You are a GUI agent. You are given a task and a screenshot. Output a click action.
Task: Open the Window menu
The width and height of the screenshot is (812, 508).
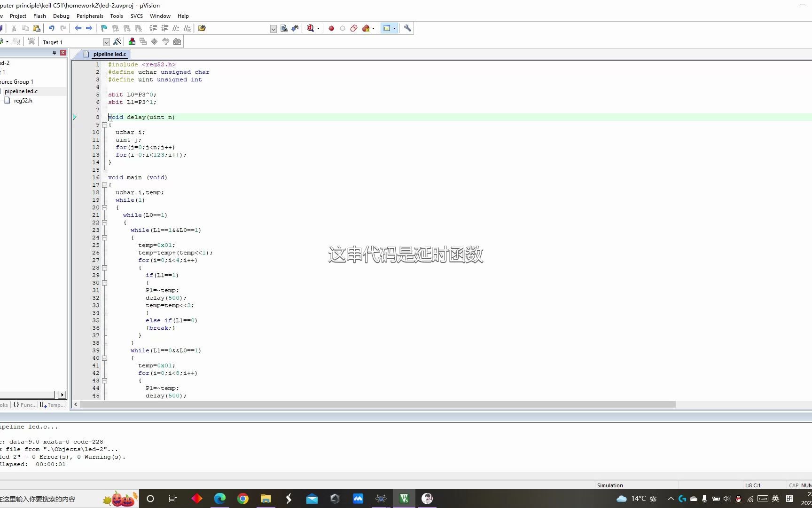click(x=160, y=16)
